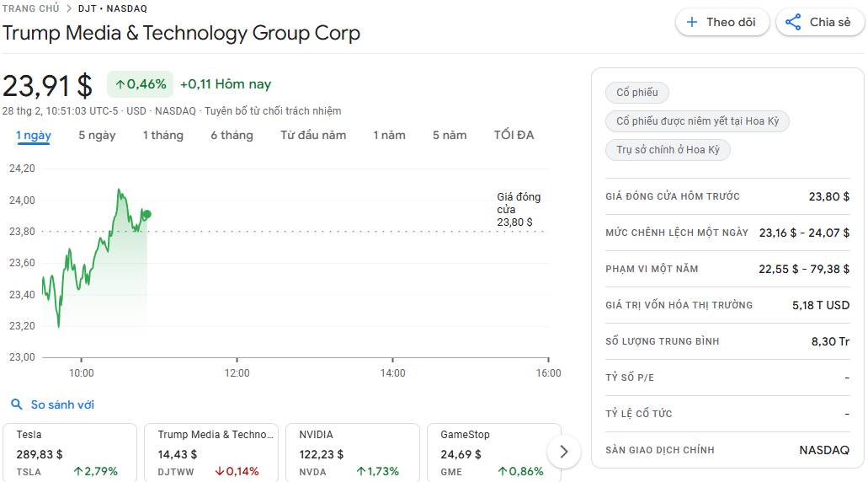868x482 pixels.
Task: Click green up arrow on NVIDIA card
Action: click(x=360, y=472)
